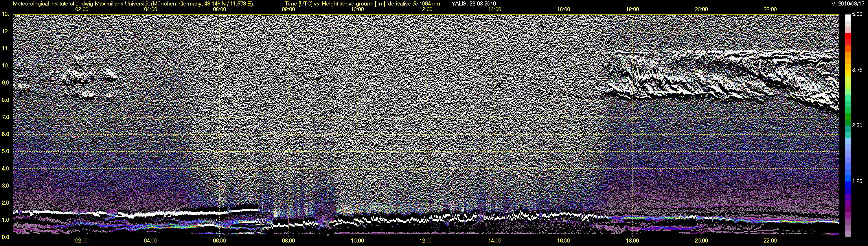Click the '8.0' height axis label
Screen dimensions: 868x246
(6, 100)
